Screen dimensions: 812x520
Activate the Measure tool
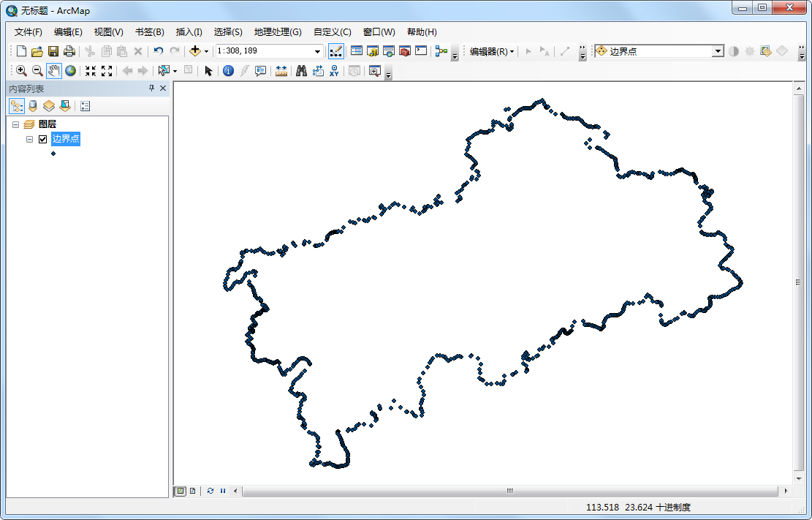[x=281, y=70]
